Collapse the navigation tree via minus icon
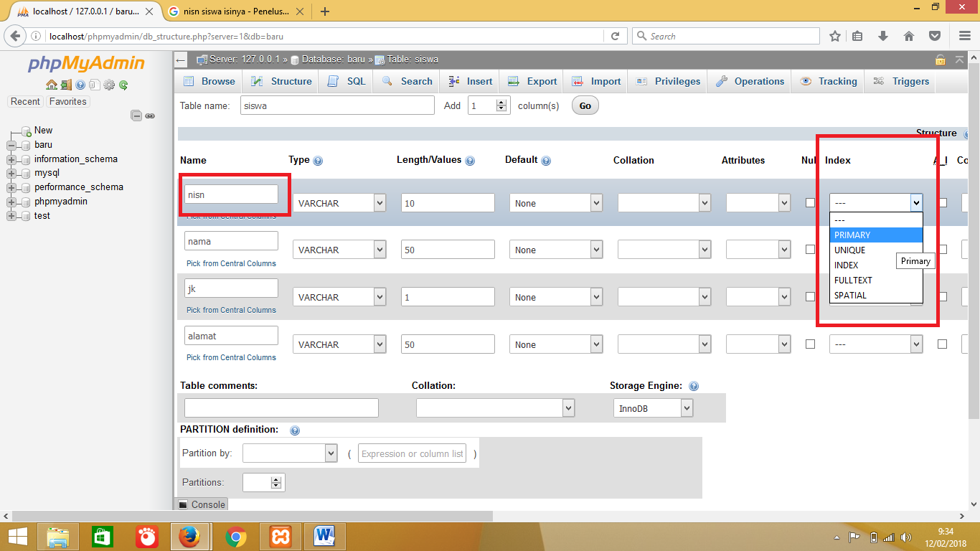980x551 pixels. (135, 116)
